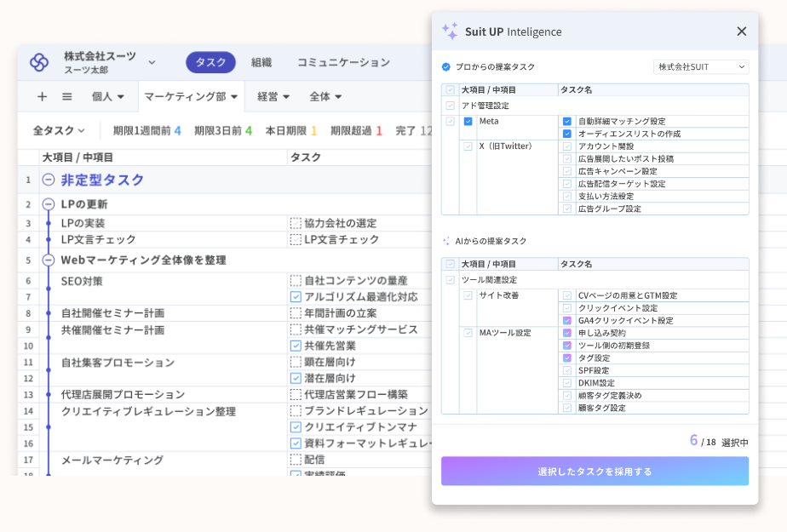Close the Suit UP Intelligence panel
The image size is (787, 532).
(741, 31)
